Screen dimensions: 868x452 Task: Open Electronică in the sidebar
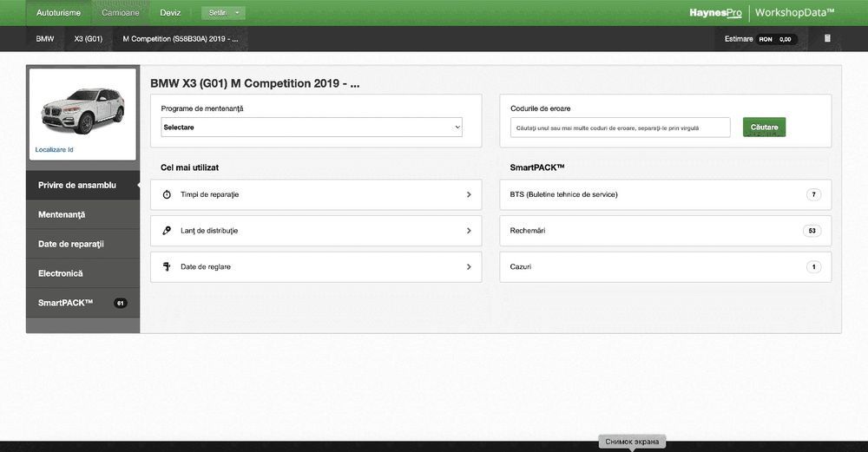pyautogui.click(x=82, y=273)
